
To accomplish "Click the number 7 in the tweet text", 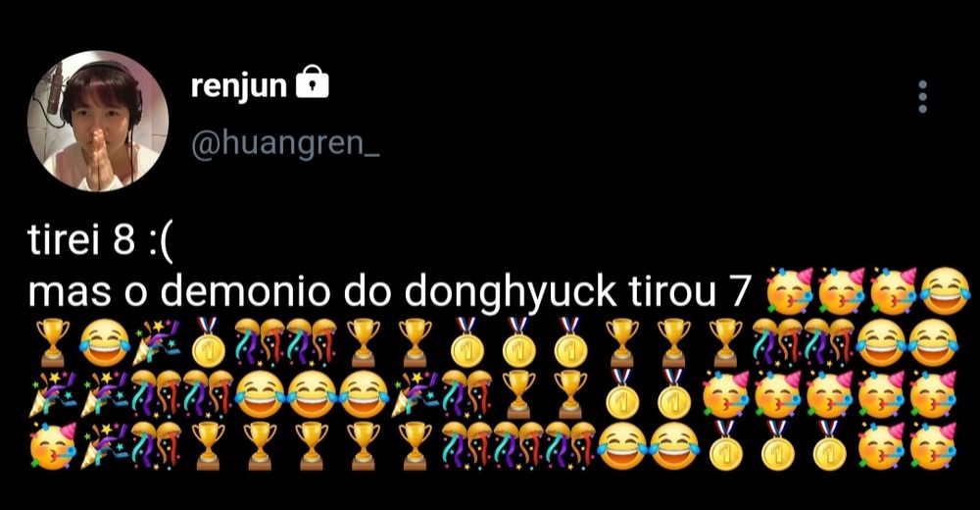I will [739, 291].
